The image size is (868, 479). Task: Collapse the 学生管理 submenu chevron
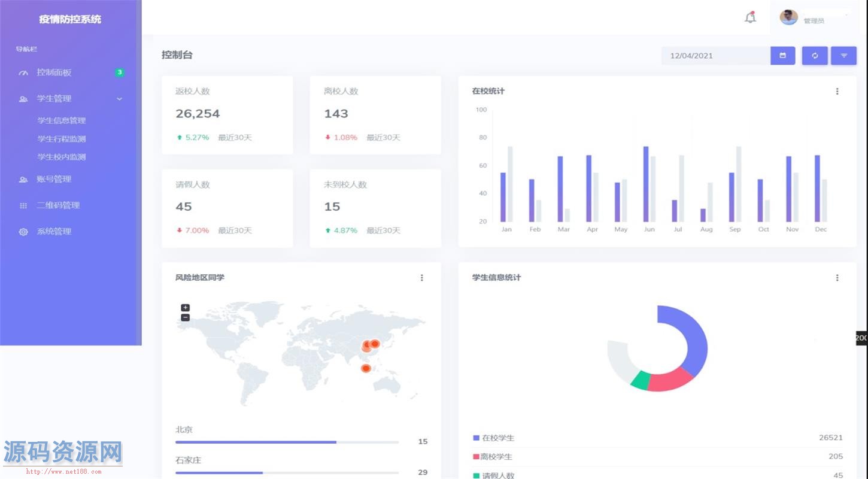(x=119, y=99)
